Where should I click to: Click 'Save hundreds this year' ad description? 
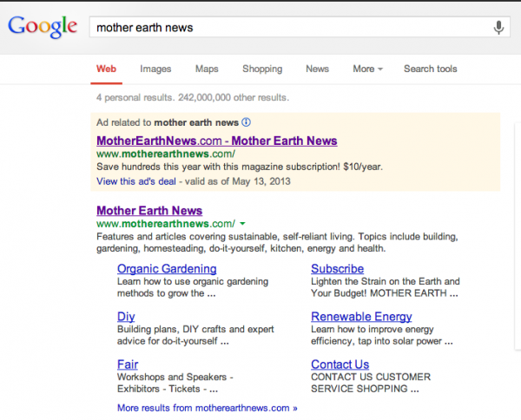coord(240,167)
